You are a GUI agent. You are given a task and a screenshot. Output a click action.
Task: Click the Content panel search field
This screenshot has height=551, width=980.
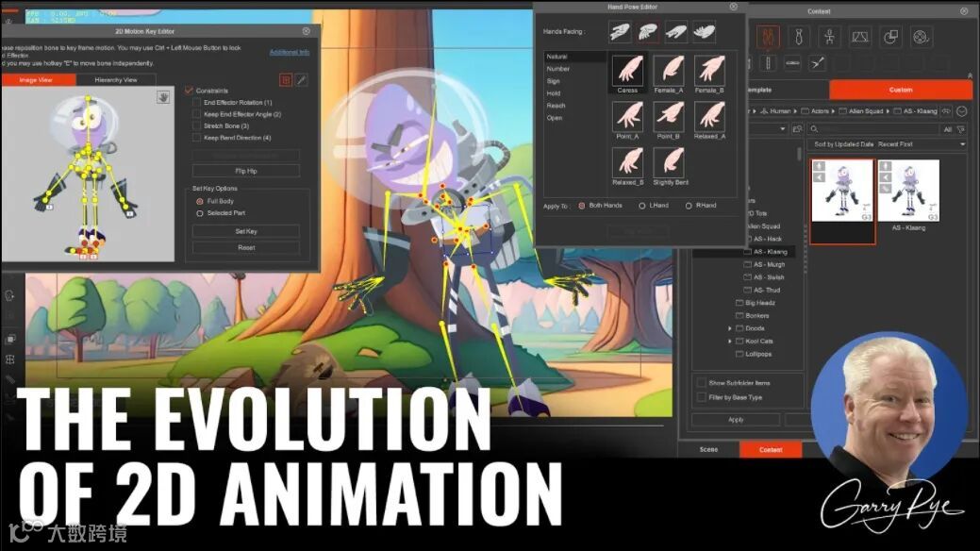[875, 129]
